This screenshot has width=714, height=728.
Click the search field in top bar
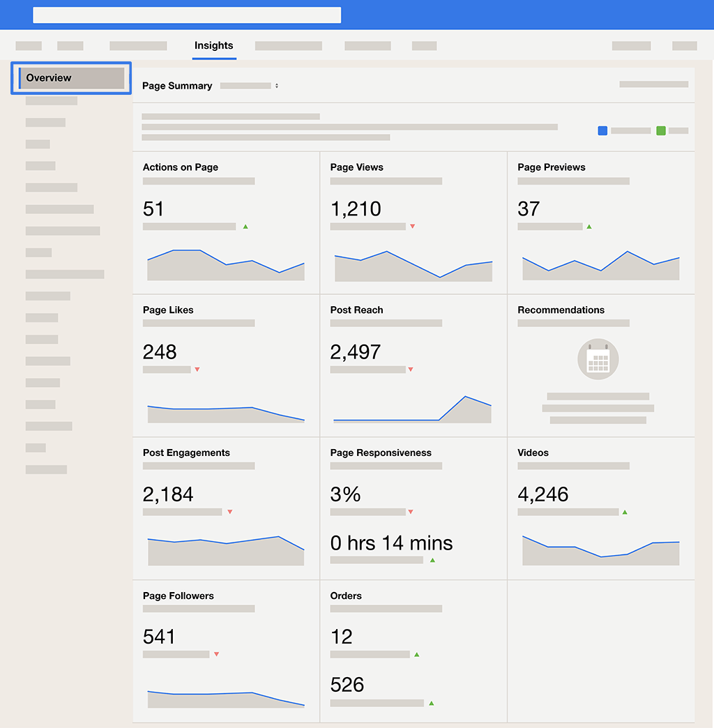coord(187,15)
